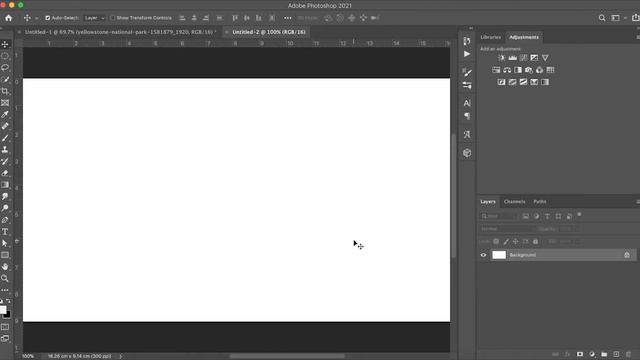640x360 pixels.
Task: Toggle the Auto-Select checkbox
Action: pyautogui.click(x=48, y=18)
